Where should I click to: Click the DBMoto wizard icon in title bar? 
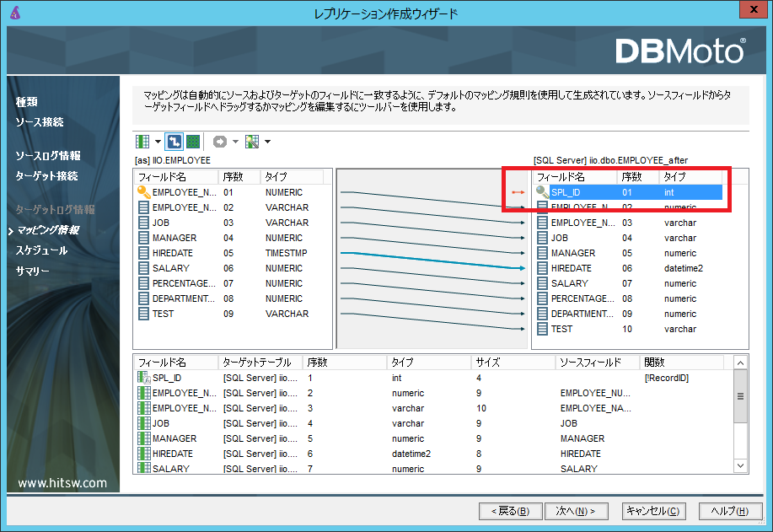pos(15,13)
